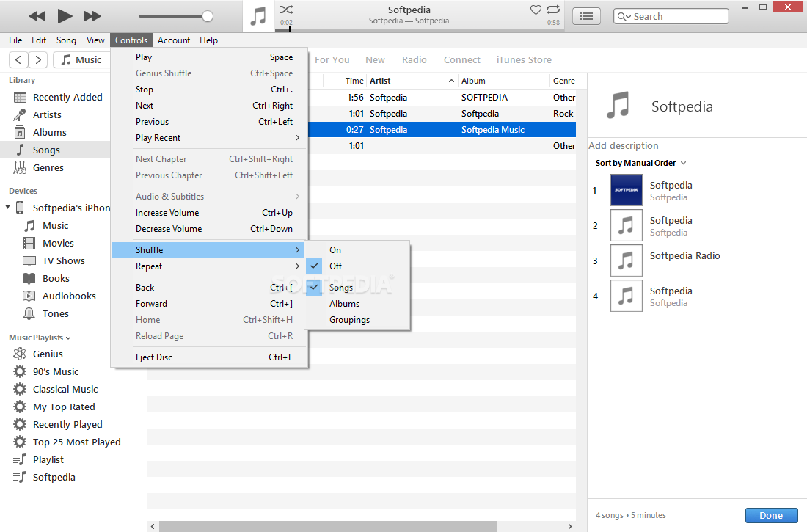Toggle the repeat icon in now playing bar
Screen dimensions: 807x532
point(552,10)
